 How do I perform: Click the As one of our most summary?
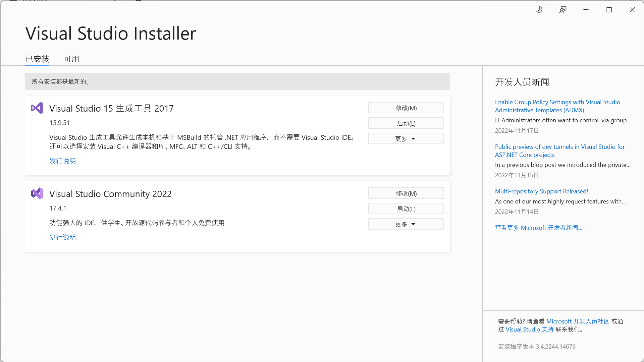tap(560, 201)
